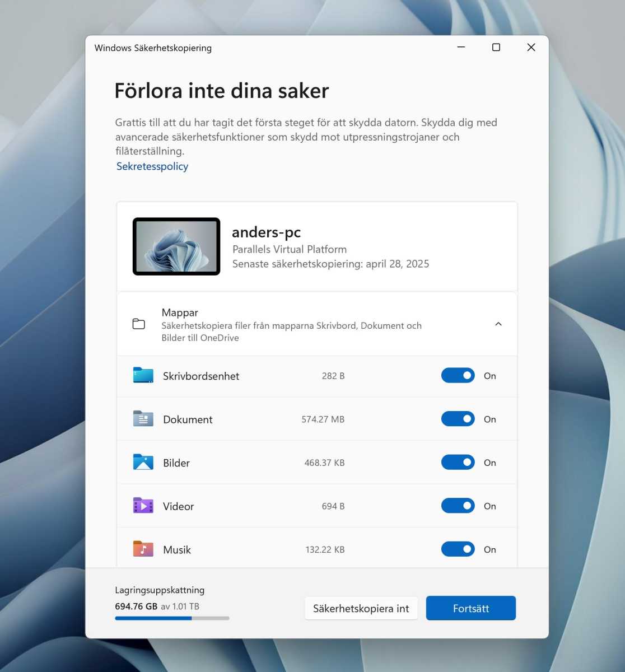Click the Videor folder icon
The image size is (625, 672).
(x=143, y=506)
